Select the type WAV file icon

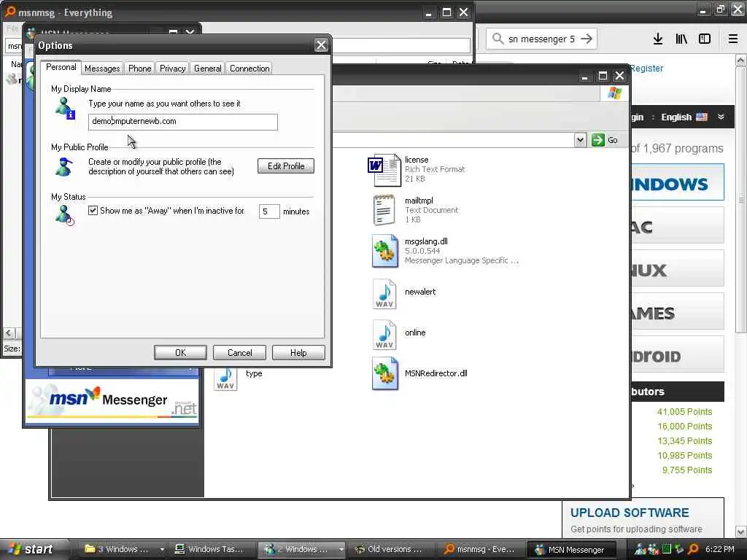(x=226, y=378)
